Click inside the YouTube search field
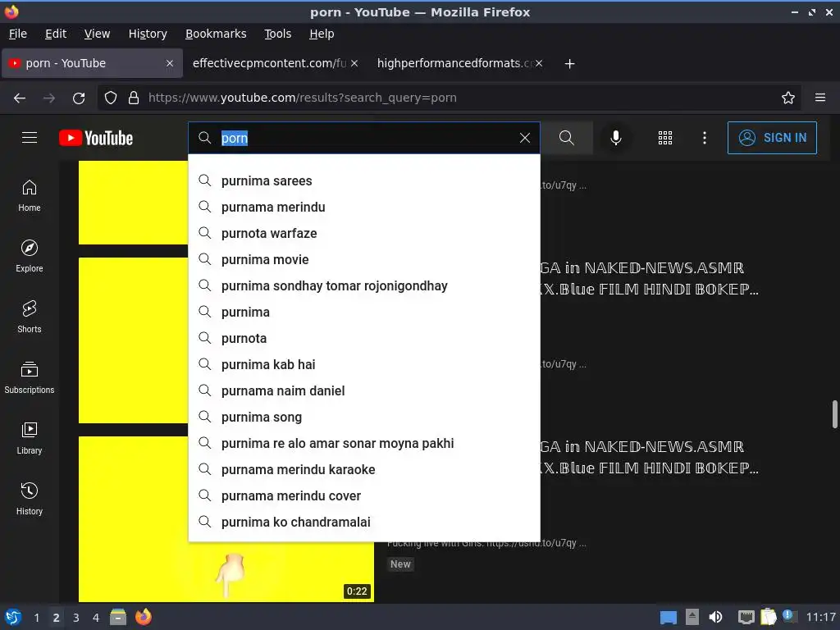 [x=364, y=138]
